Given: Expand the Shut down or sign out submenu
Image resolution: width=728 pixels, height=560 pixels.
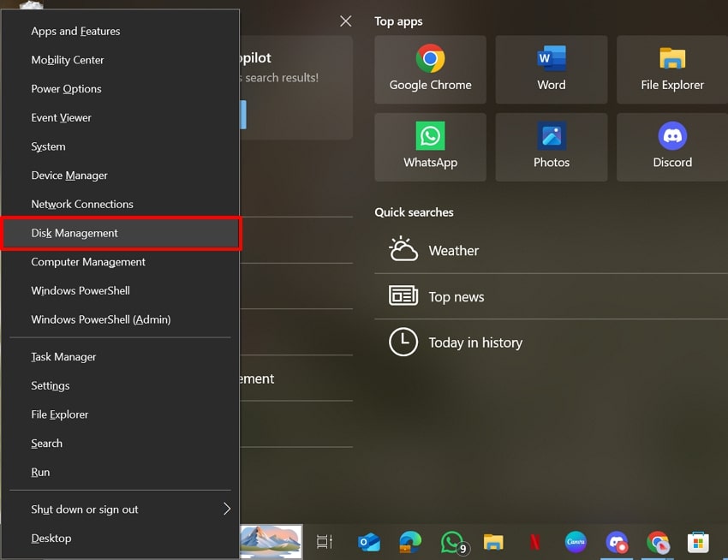Looking at the screenshot, I should coord(84,509).
